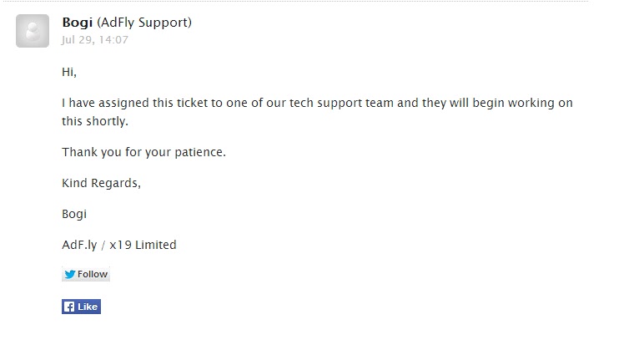Click the bold author name Bogi
The width and height of the screenshot is (644, 340).
pyautogui.click(x=78, y=23)
